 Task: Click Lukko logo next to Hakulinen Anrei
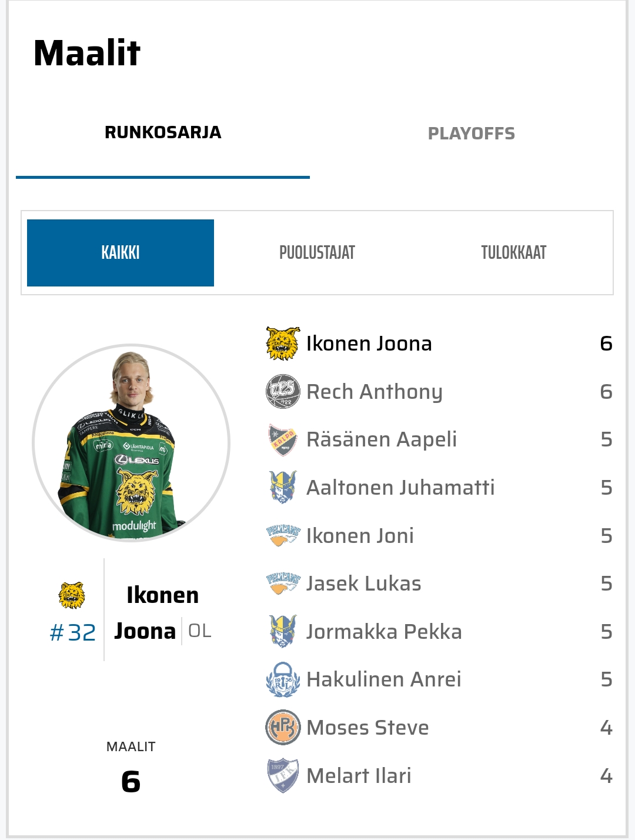pos(283,679)
